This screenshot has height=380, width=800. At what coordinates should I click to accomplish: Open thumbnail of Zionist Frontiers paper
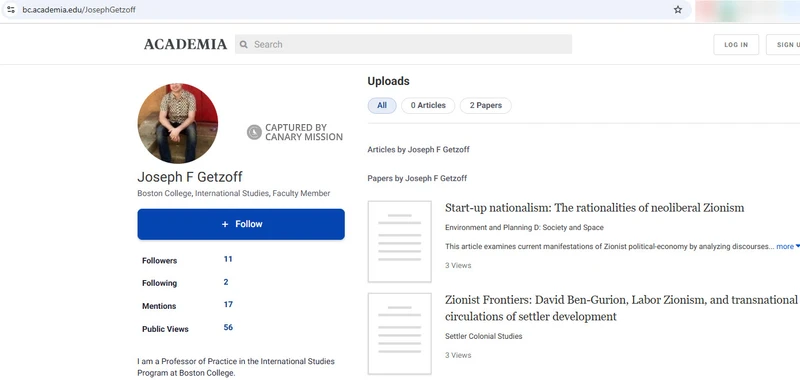tap(399, 334)
